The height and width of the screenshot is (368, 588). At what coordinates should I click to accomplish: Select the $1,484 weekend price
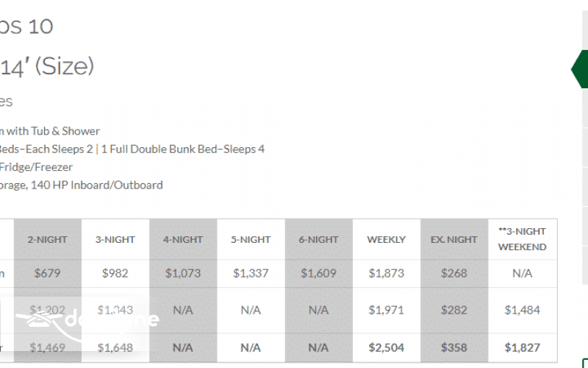[x=522, y=310]
